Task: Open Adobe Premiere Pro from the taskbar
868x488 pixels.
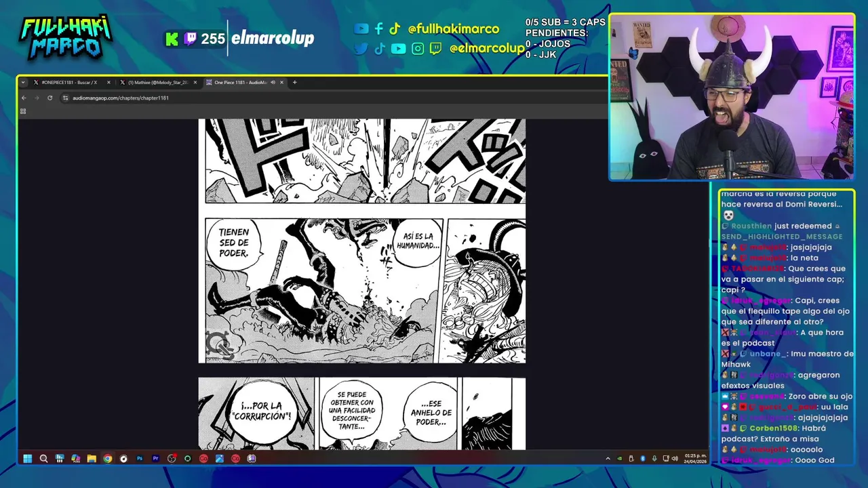Action: (155, 458)
